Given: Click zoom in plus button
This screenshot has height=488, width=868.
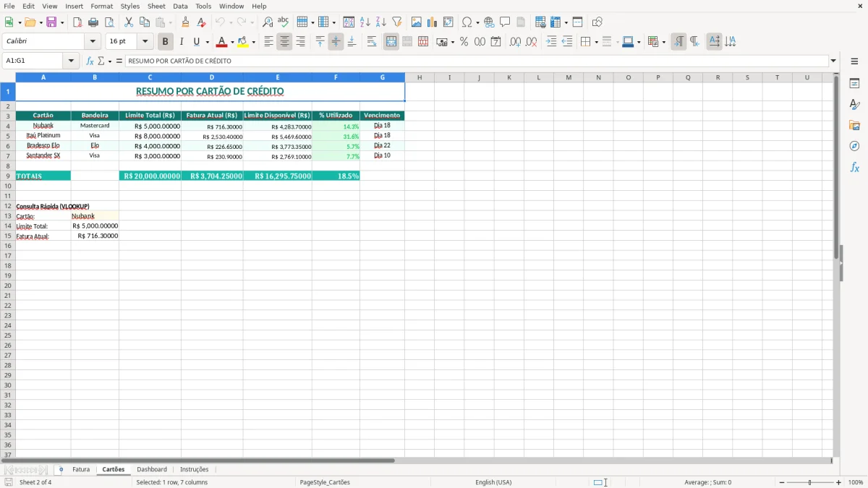Looking at the screenshot, I should [x=839, y=482].
